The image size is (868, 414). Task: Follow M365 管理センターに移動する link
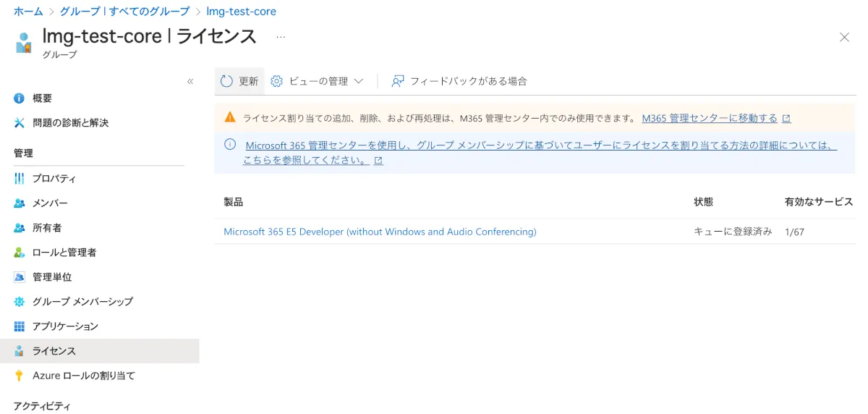click(x=710, y=118)
